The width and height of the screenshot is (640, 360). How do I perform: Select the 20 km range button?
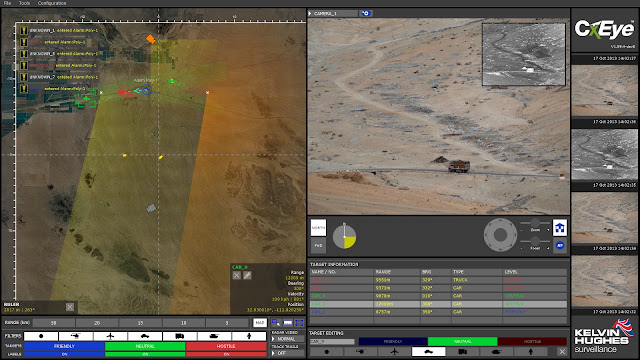97,323
